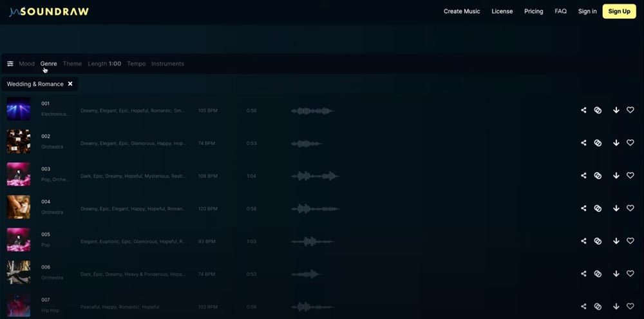Select the 120 BPM value of track 004

click(x=208, y=209)
